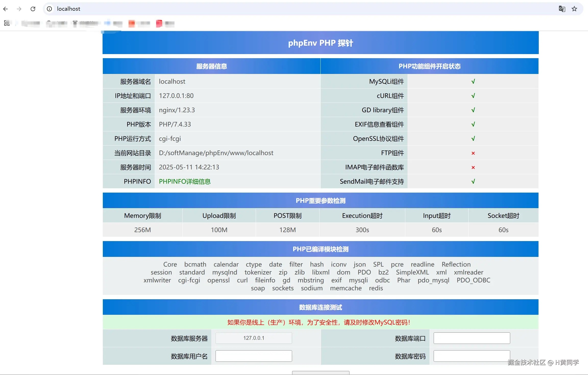Click the 服务器信息 section header
Viewport: 588px width, 375px height.
[x=211, y=66]
